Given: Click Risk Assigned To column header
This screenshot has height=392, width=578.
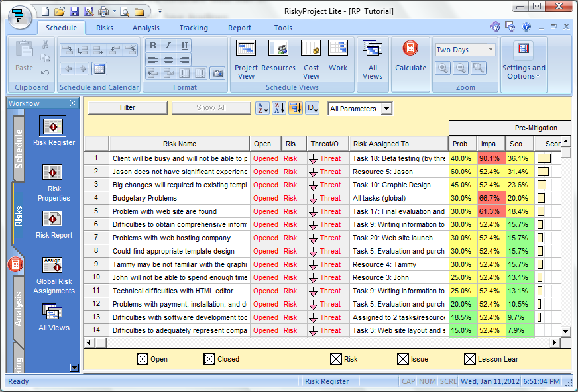Looking at the screenshot, I should pyautogui.click(x=399, y=144).
